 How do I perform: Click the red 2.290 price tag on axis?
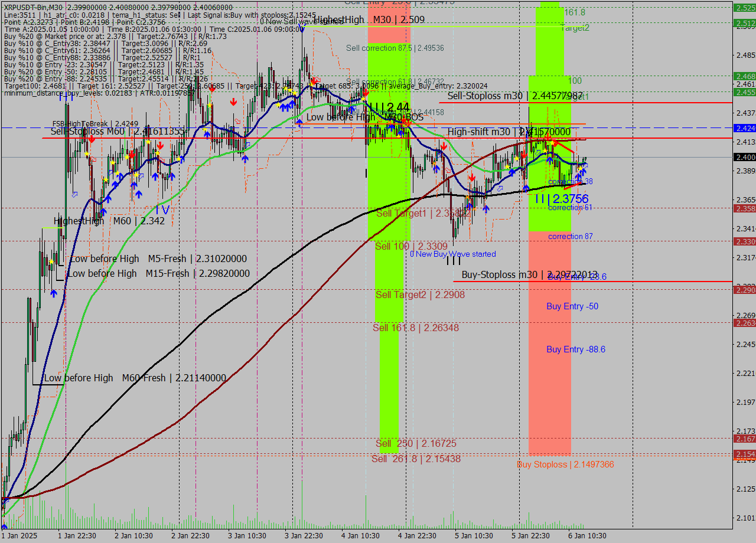744,289
